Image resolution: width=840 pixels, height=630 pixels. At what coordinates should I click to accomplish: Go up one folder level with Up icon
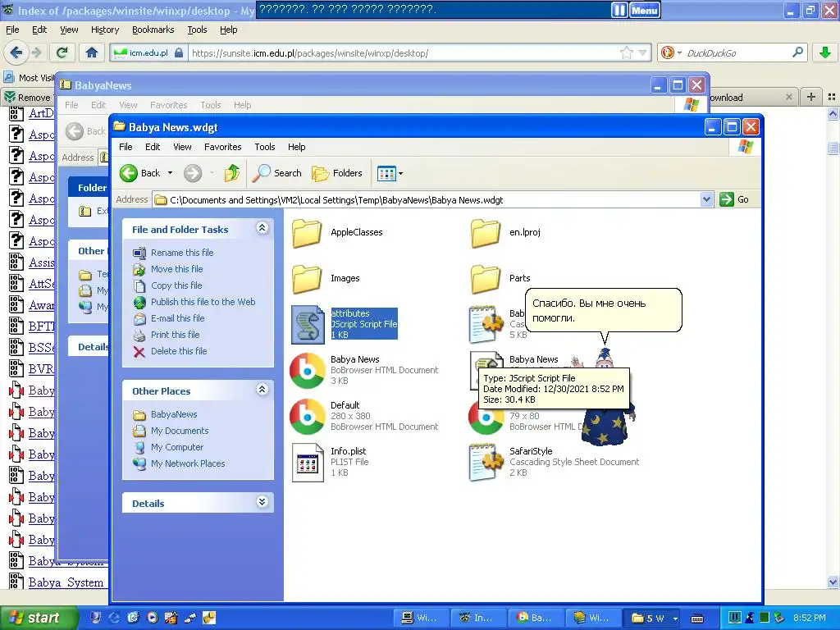point(232,173)
